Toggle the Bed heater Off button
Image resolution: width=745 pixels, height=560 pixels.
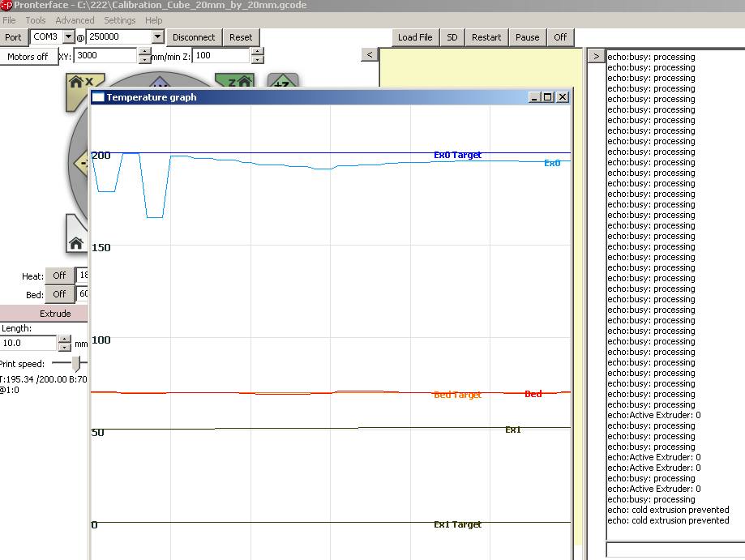pyautogui.click(x=59, y=294)
